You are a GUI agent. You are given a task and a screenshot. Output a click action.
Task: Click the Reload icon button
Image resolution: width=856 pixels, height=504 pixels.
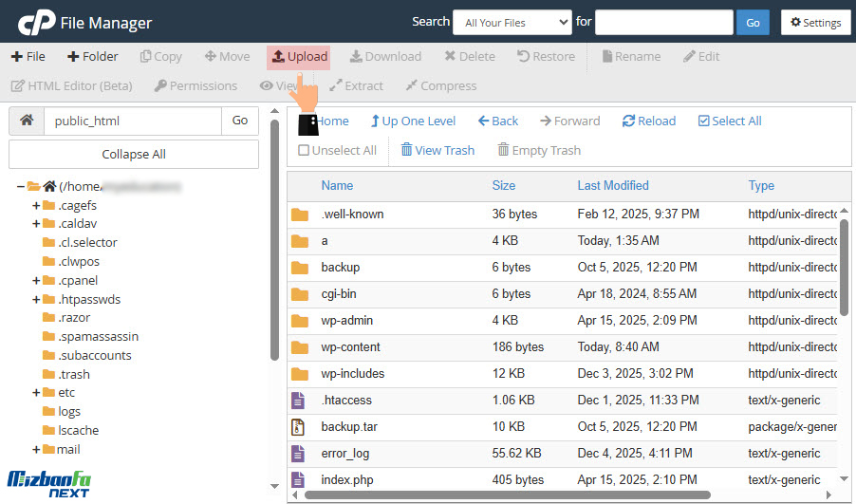pos(649,121)
